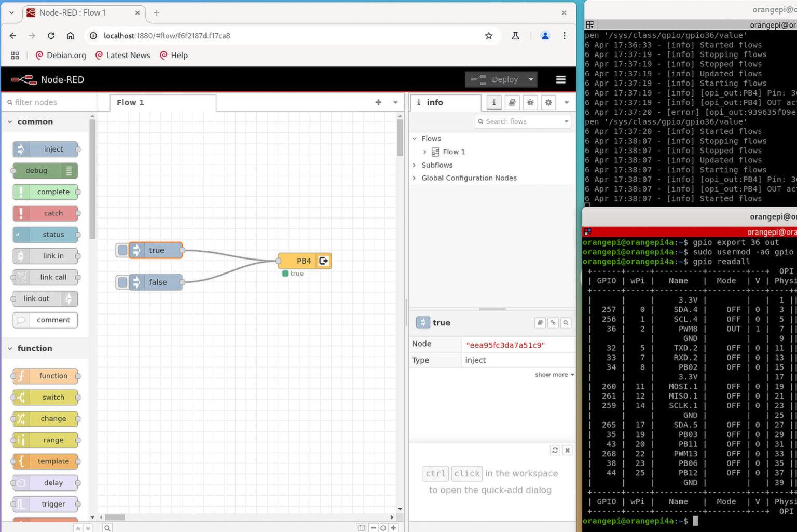
Task: Select Flow 1 in the outline tree
Action: coord(454,152)
